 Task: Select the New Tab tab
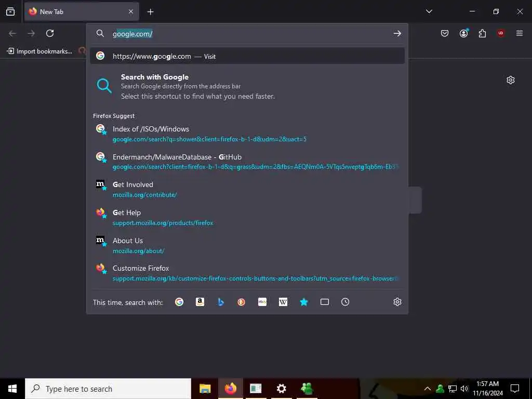(x=82, y=12)
